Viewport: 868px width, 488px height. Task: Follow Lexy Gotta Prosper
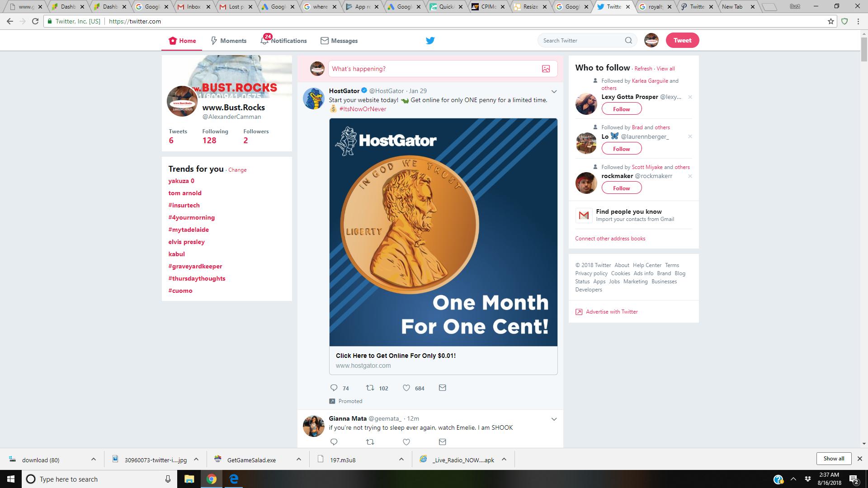[621, 109]
